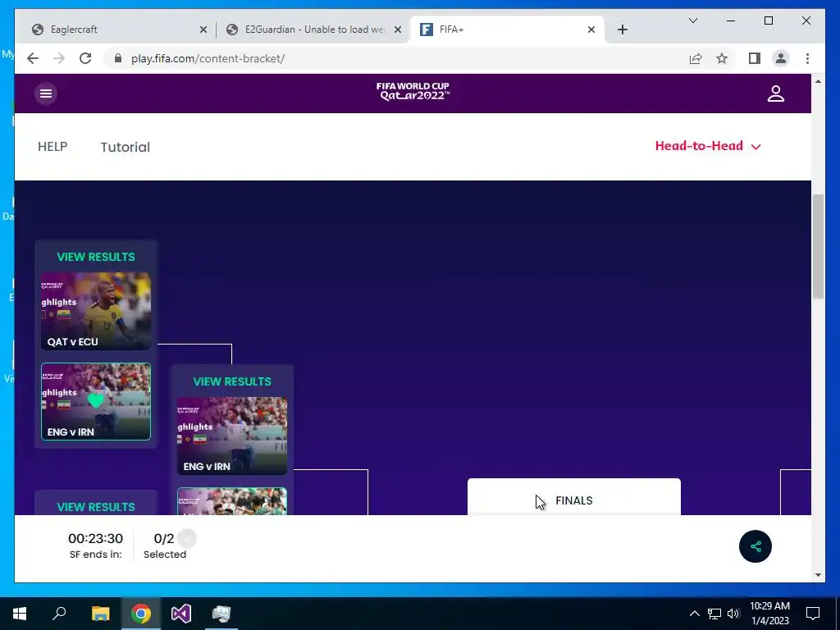
Task: Click the taskbar clock and date
Action: coord(769,614)
